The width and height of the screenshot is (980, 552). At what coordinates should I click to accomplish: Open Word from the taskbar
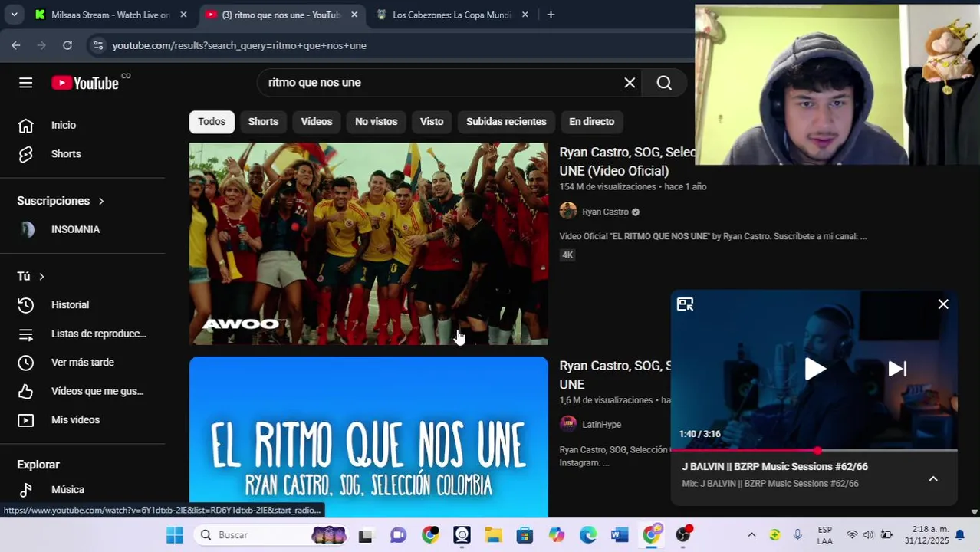[x=620, y=535]
